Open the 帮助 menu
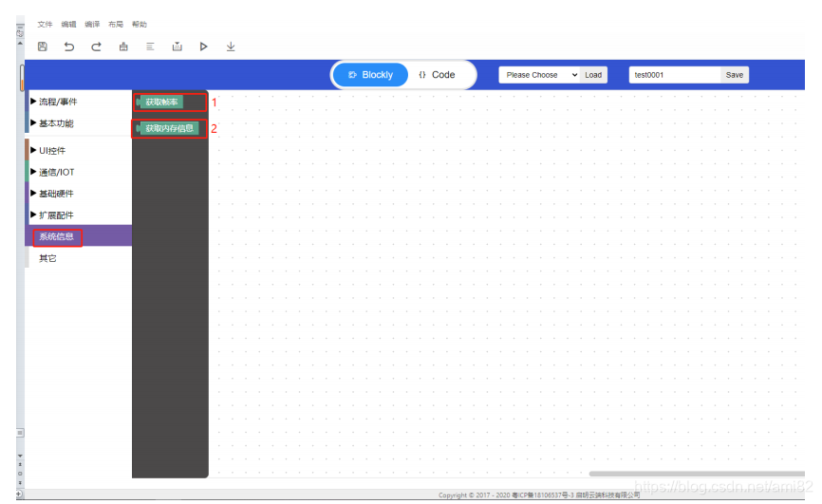The height and width of the screenshot is (504, 822). click(139, 24)
